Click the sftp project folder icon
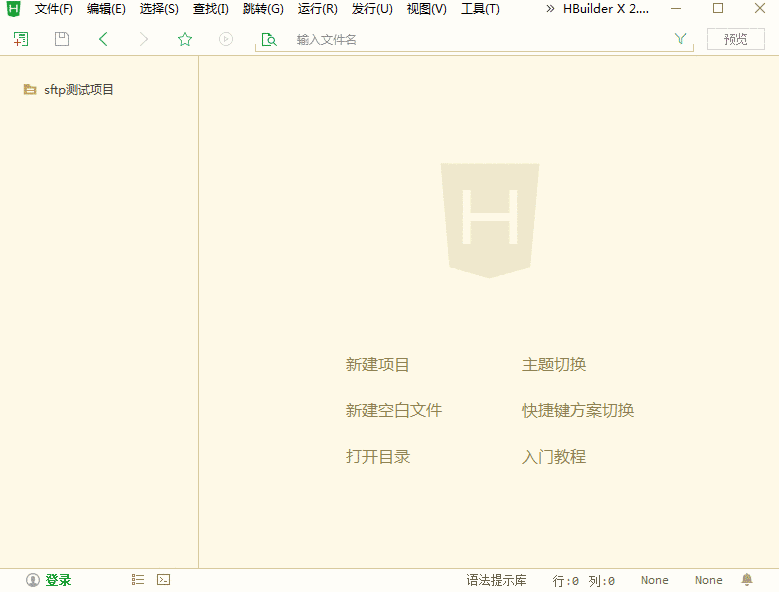The image size is (779, 592). (30, 89)
